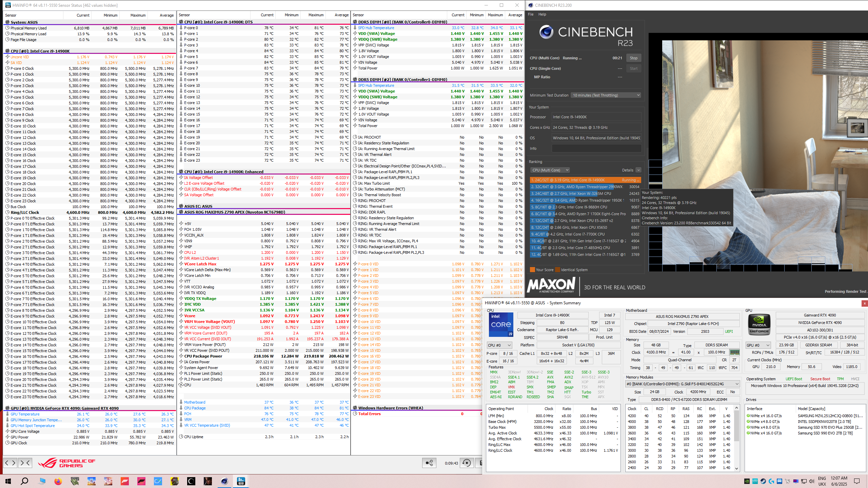Select the Ring/LLC Clock sensor row

[x=90, y=212]
